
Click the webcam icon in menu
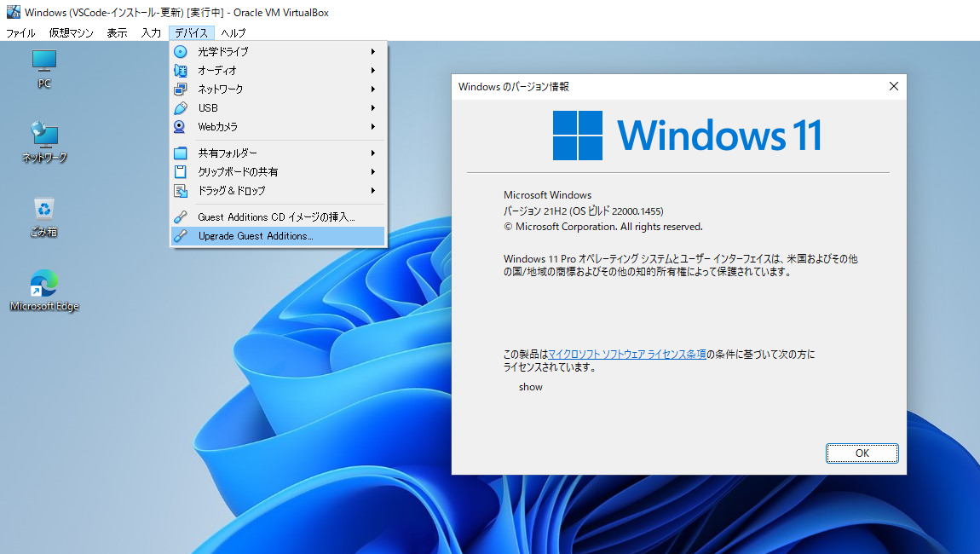pyautogui.click(x=180, y=127)
